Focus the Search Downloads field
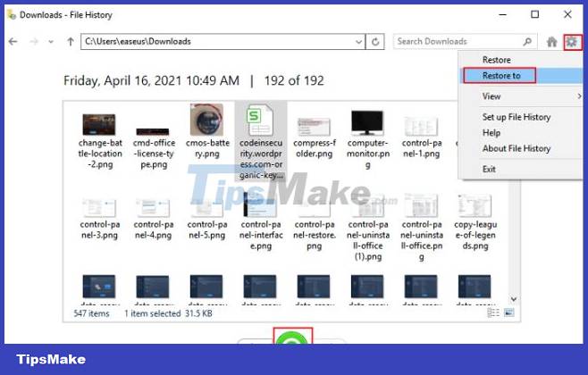The image size is (588, 375). [465, 42]
